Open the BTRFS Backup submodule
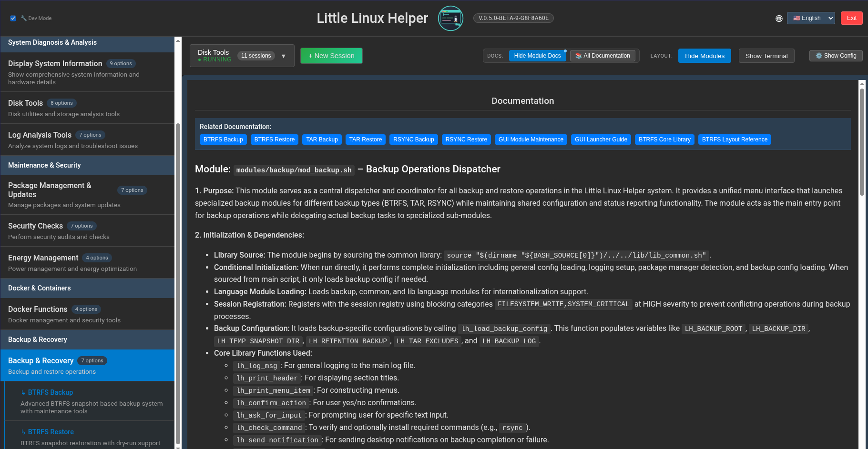 coord(90,401)
